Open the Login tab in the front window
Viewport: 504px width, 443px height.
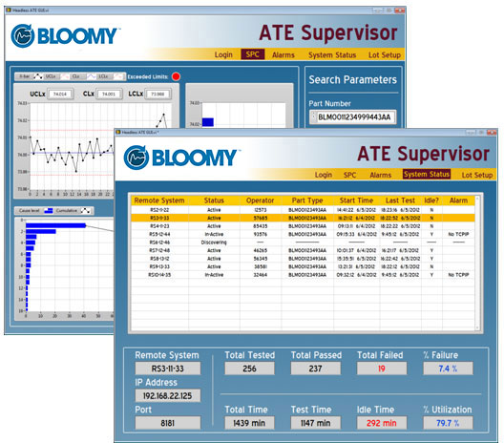[323, 175]
